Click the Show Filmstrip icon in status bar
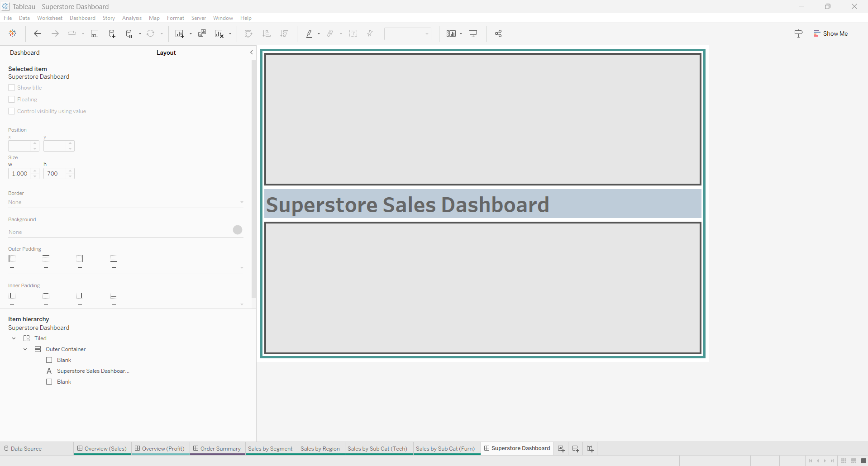 [x=854, y=461]
